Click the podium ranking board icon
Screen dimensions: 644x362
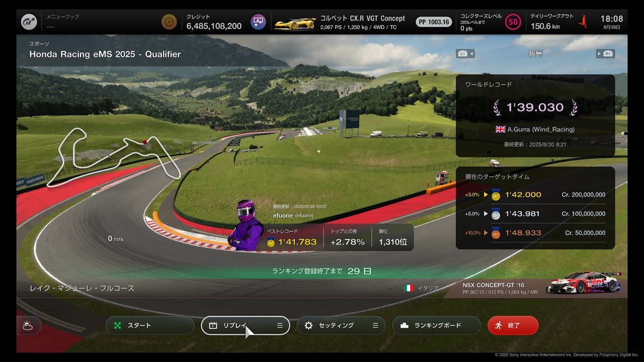coord(404,326)
